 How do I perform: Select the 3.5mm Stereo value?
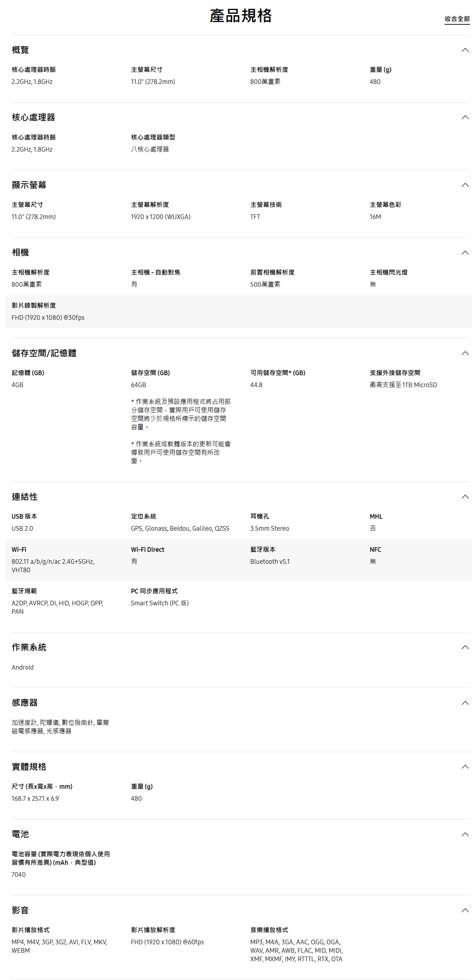(270, 529)
